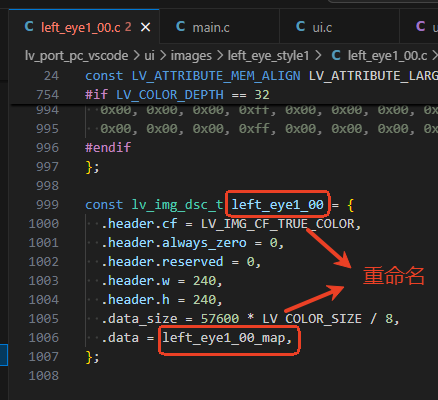Click the C icon on ui.c tab
Screen dimensions: 438x400
point(300,27)
